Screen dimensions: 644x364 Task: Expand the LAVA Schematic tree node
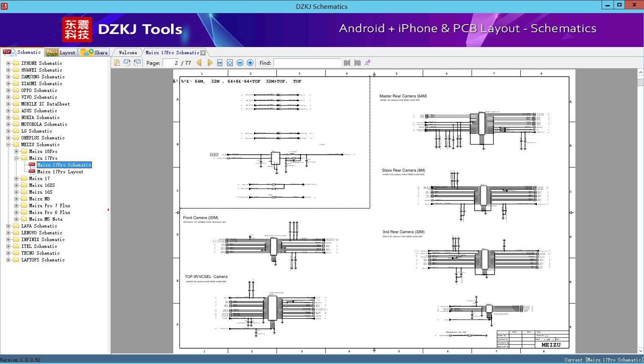pyautogui.click(x=8, y=226)
